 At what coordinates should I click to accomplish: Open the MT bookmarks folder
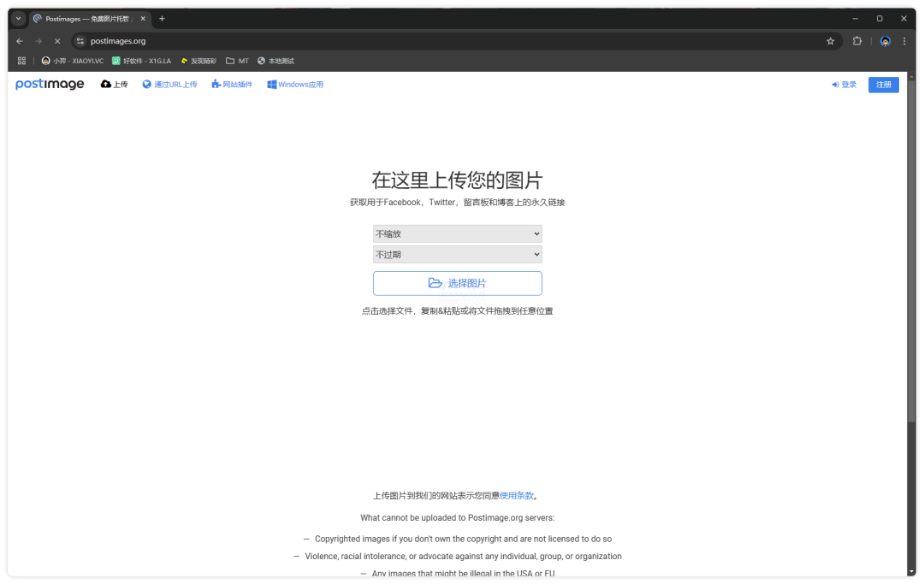pos(238,61)
